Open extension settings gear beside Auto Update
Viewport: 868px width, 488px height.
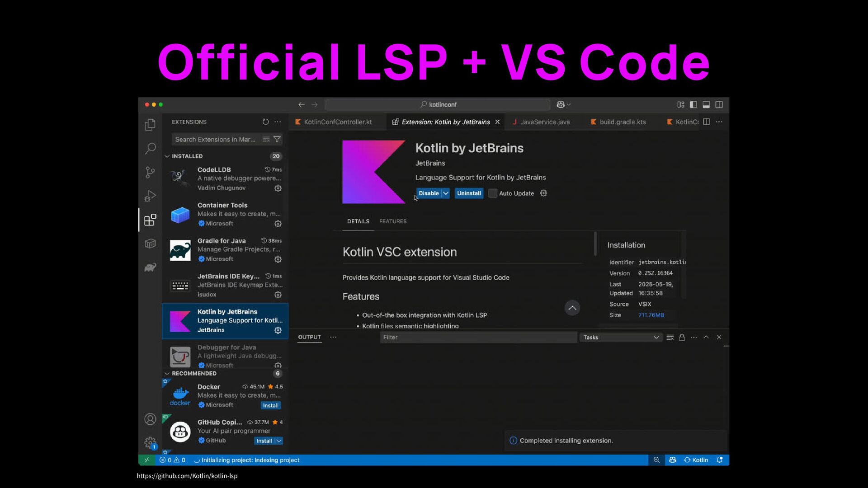tap(543, 193)
